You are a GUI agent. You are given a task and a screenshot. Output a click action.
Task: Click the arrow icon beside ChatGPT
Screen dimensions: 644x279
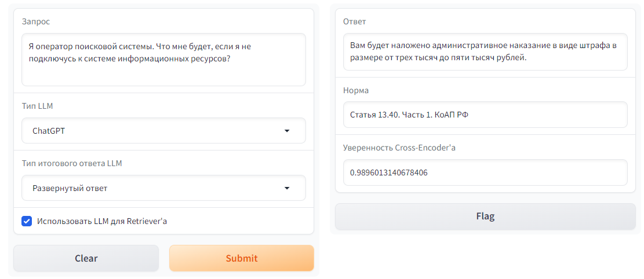[x=287, y=131]
